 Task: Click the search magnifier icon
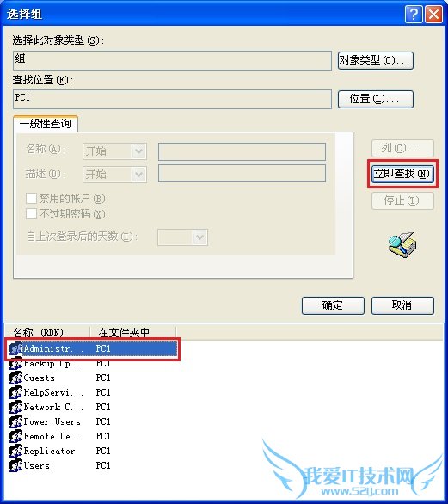[x=402, y=244]
